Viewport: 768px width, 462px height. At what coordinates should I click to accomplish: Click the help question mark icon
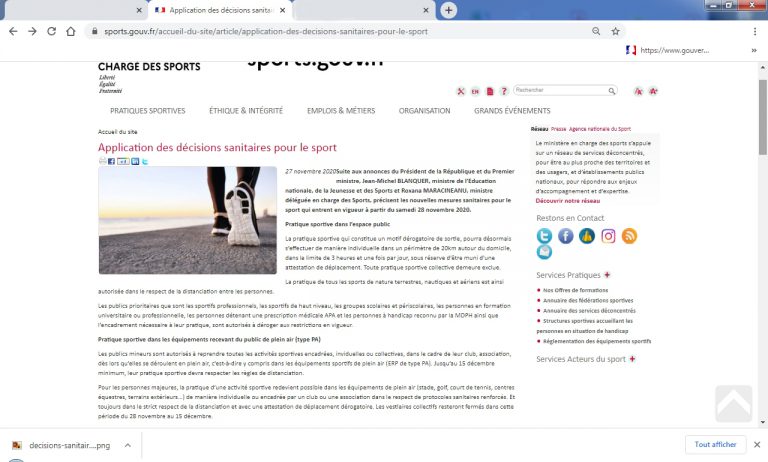click(503, 91)
